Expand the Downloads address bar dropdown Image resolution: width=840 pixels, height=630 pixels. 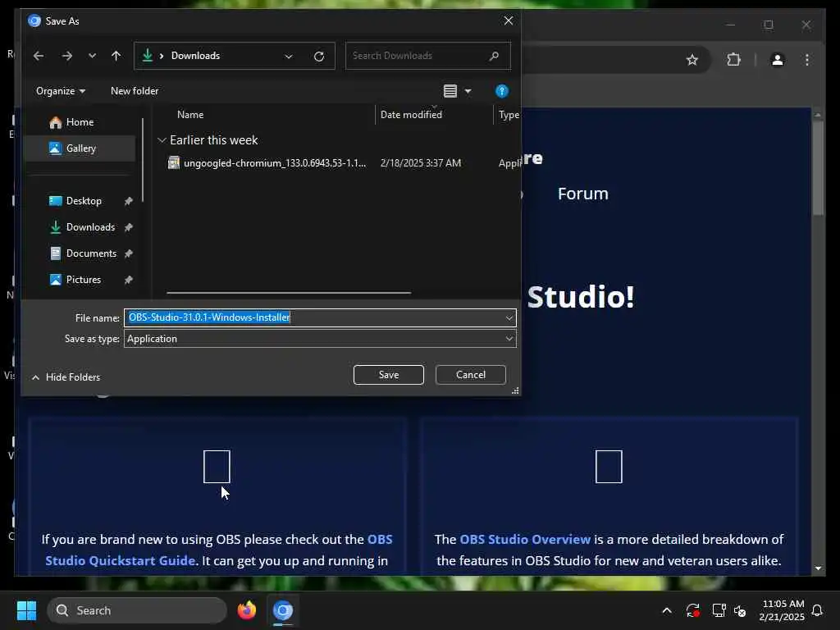click(289, 57)
